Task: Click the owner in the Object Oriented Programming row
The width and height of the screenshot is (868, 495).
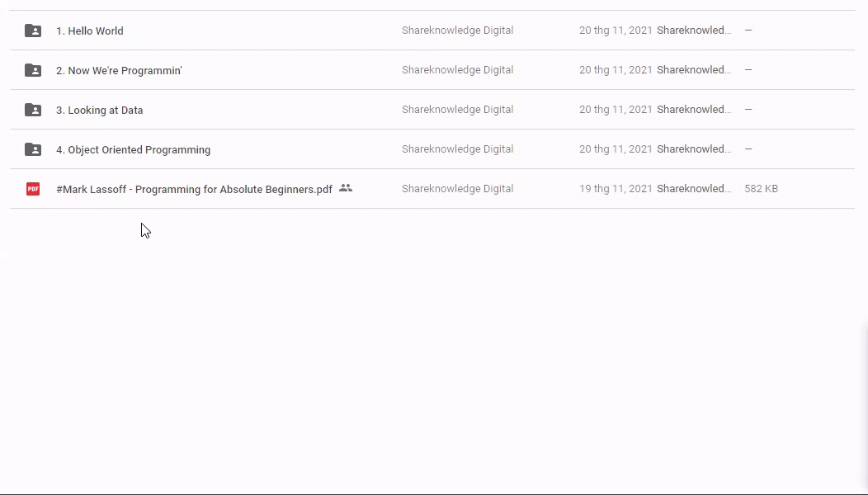Action: click(457, 149)
